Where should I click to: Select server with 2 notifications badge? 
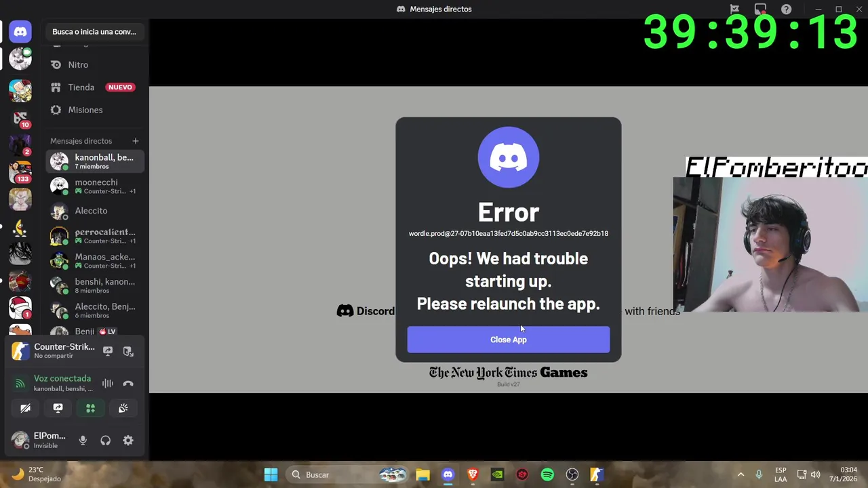pos(20,145)
